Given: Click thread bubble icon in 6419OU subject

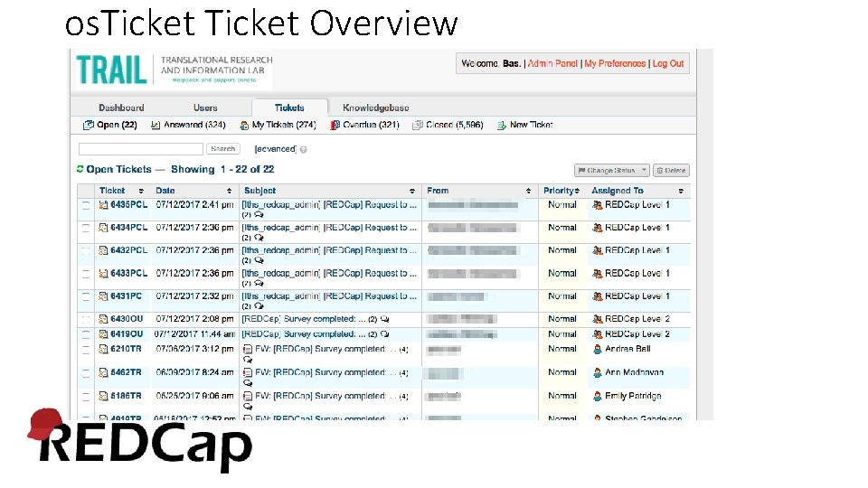Looking at the screenshot, I should (x=385, y=334).
